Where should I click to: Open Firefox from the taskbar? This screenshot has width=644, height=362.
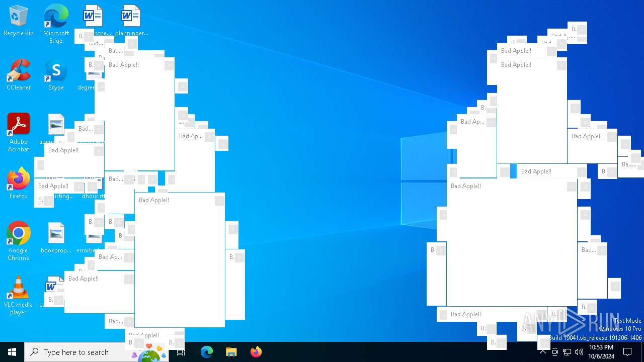coord(256,352)
